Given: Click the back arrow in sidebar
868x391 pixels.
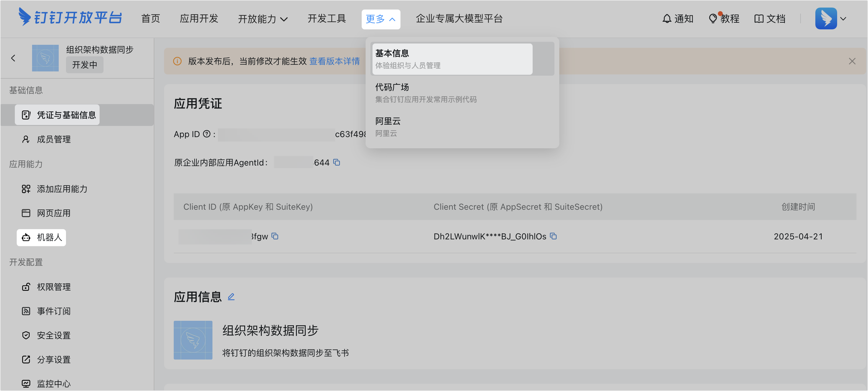Looking at the screenshot, I should (x=13, y=58).
